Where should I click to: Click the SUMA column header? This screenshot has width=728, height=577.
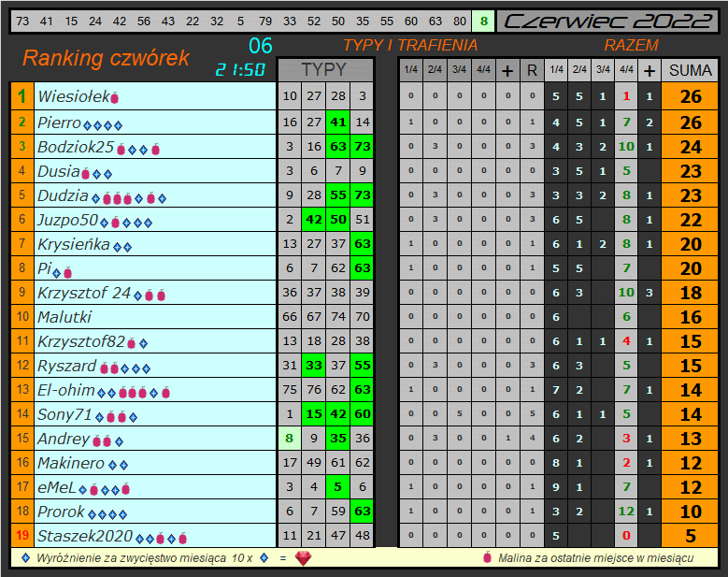690,71
